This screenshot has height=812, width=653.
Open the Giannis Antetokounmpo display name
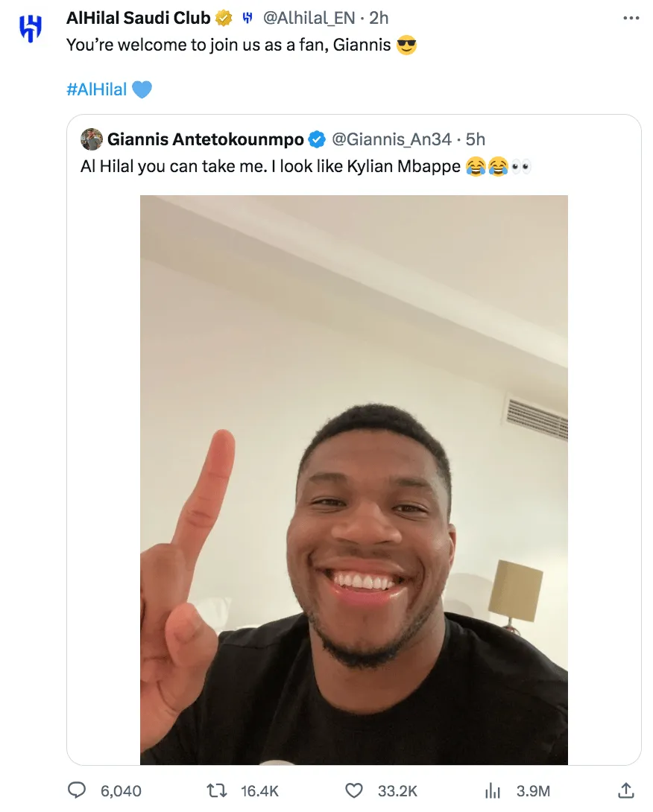pos(206,139)
